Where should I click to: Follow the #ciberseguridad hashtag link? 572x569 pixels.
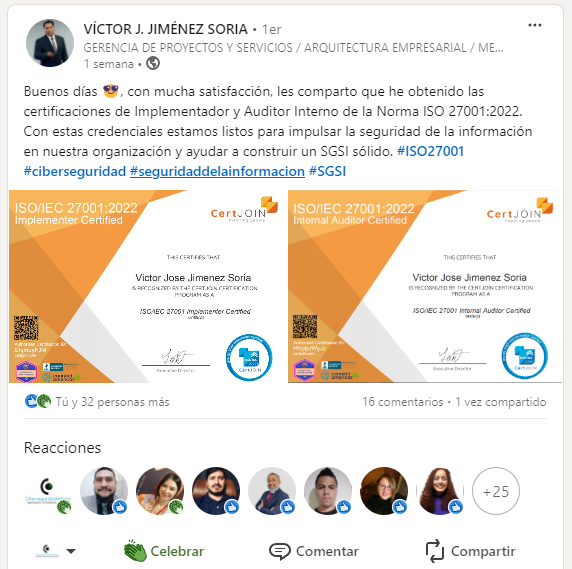pyautogui.click(x=75, y=171)
